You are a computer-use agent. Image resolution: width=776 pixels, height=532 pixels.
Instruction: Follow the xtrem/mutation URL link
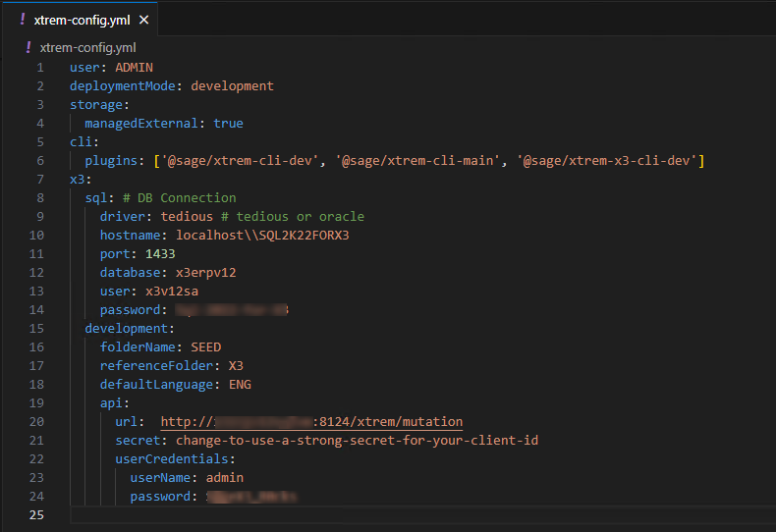click(311, 422)
